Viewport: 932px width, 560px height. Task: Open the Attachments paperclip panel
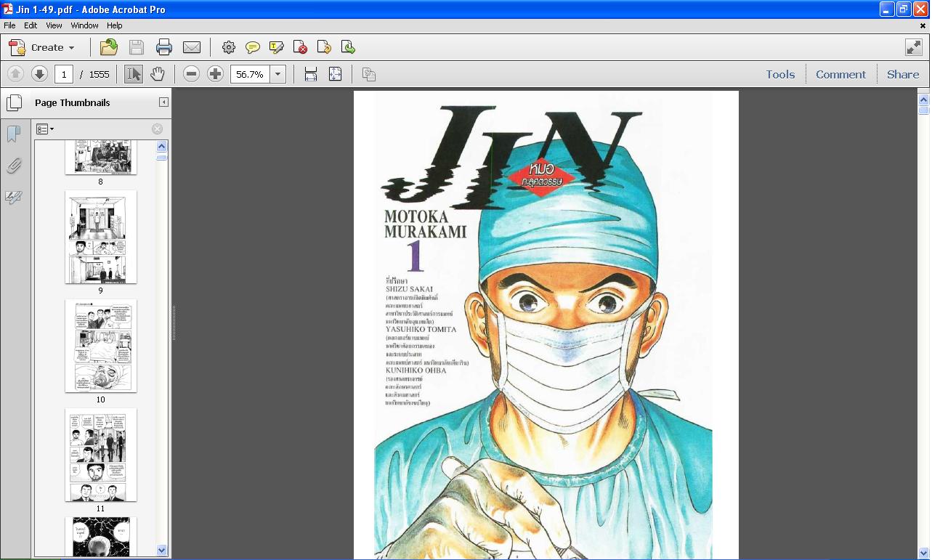14,166
